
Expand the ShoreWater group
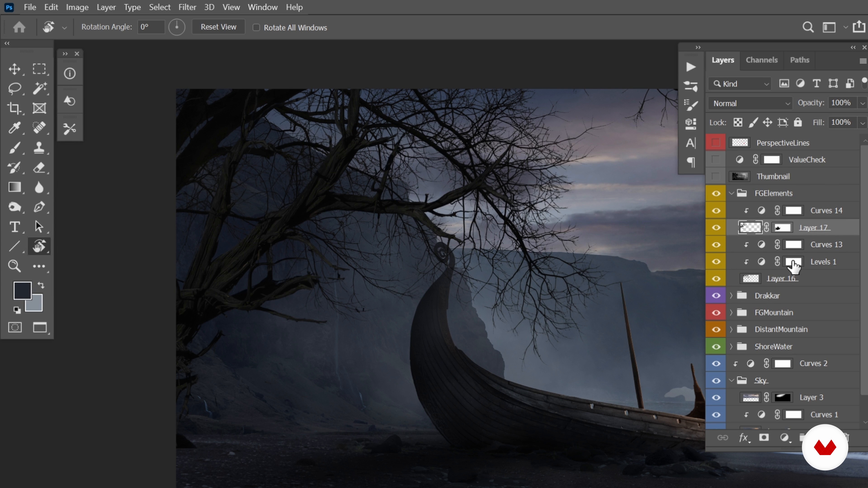pos(731,347)
